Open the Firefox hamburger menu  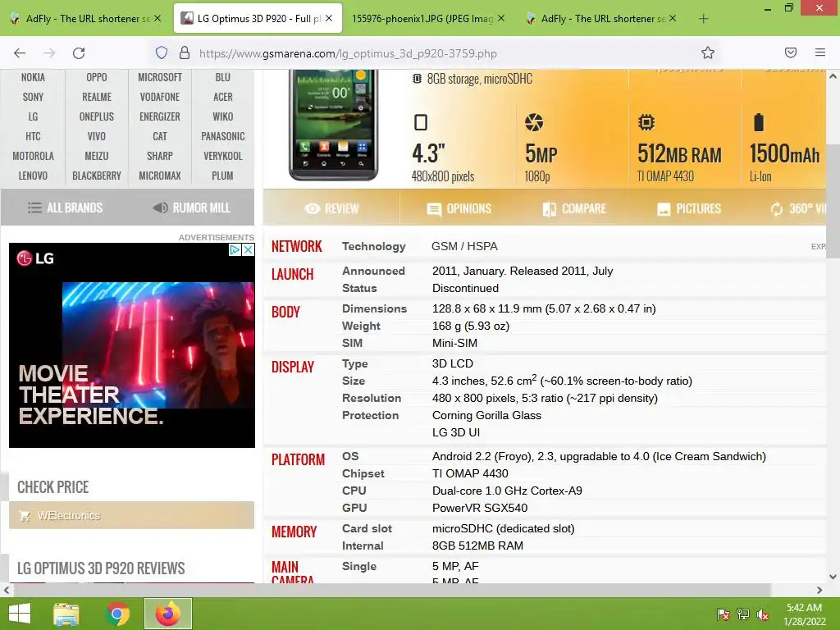(x=820, y=52)
